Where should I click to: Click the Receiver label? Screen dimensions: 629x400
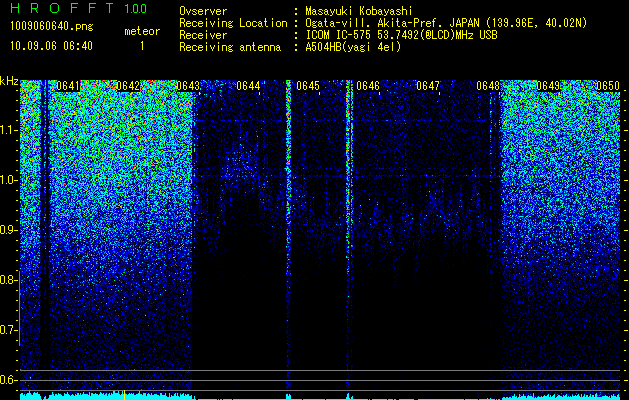(x=203, y=35)
